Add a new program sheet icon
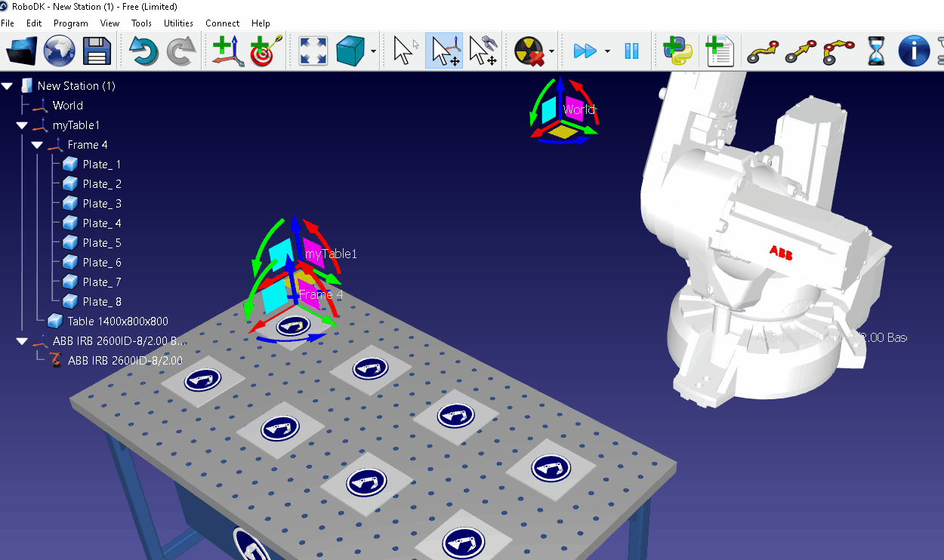This screenshot has width=944, height=560. [x=720, y=51]
